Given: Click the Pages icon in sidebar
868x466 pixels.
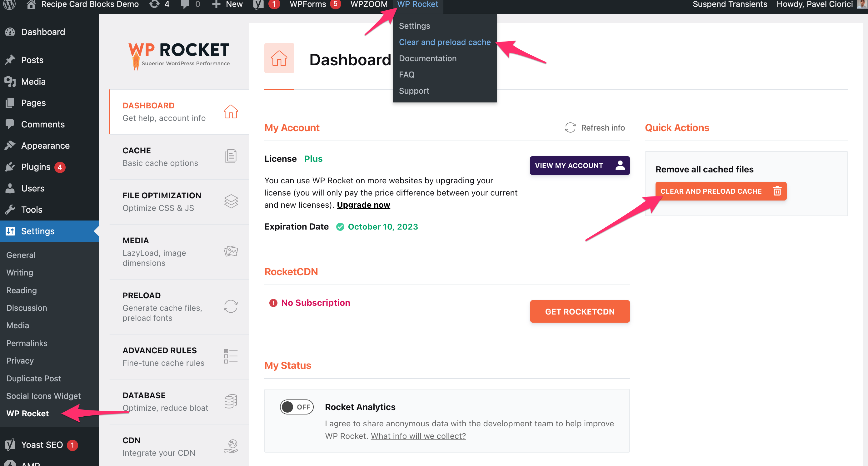Looking at the screenshot, I should coord(10,103).
